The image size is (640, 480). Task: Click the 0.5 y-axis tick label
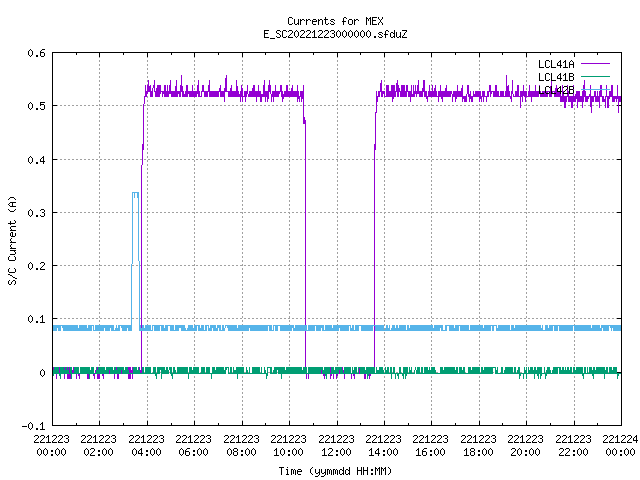(x=36, y=106)
